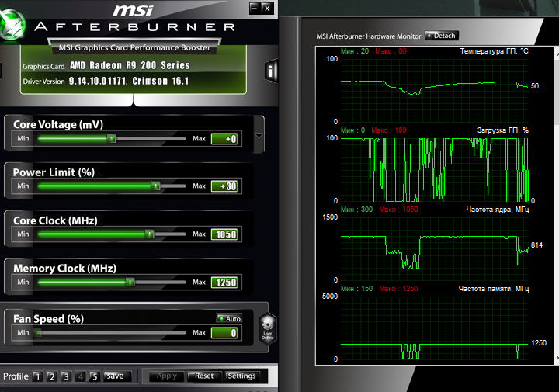This screenshot has width=559, height=392.
Task: Open the graphics card info button
Action: [271, 71]
